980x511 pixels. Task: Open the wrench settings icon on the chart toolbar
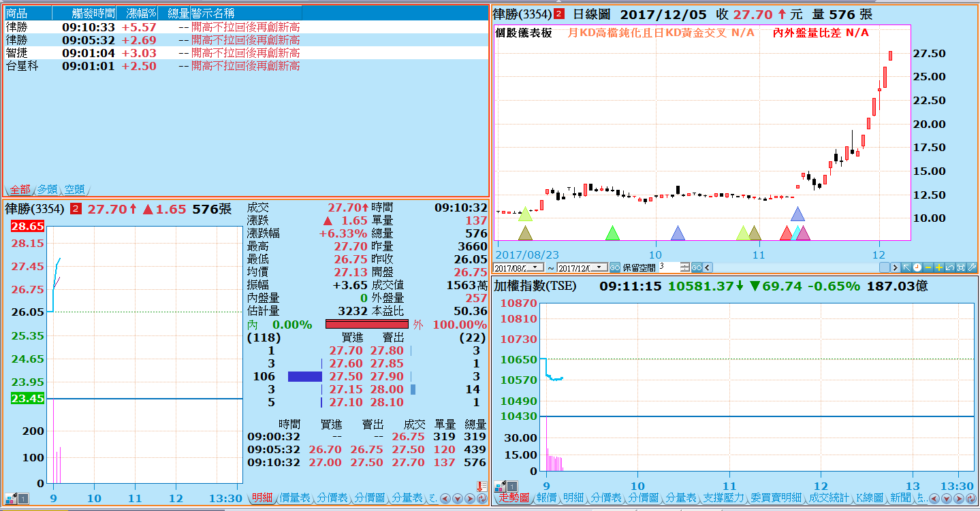(x=972, y=267)
